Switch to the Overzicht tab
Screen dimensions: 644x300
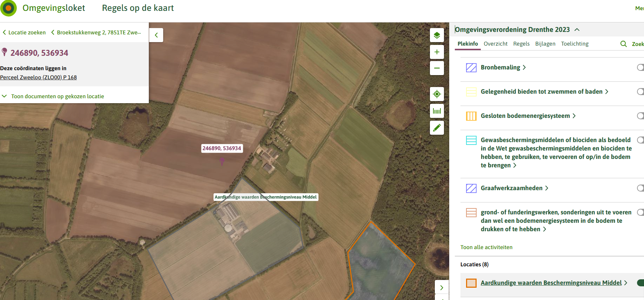(496, 44)
